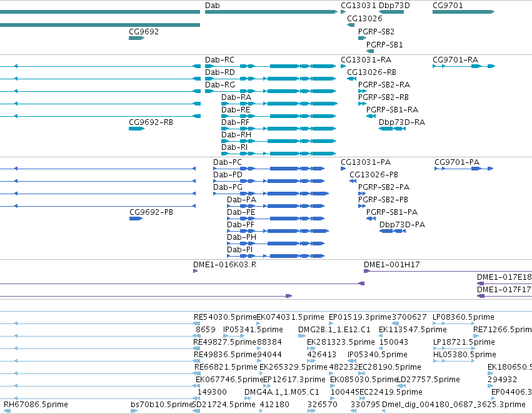Screen dimensions: 532x414
Task: Click the PGRP-SB2 gene label
Action: click(376, 31)
